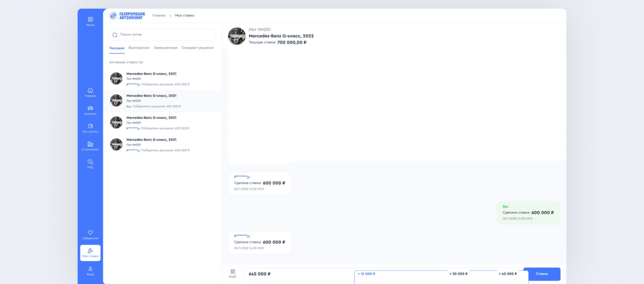Viewport: 644px width, 284px height.
Task: Select the Мои ставки sidebar item
Action: (x=90, y=253)
